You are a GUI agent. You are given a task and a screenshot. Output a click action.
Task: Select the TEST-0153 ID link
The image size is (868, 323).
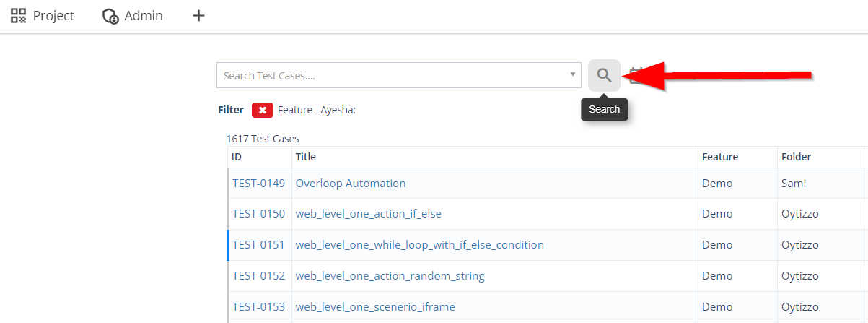(x=258, y=307)
